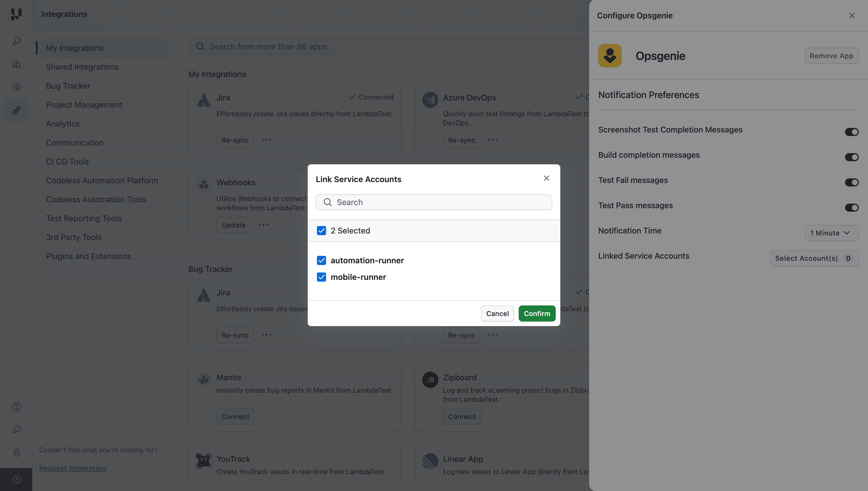Image resolution: width=868 pixels, height=491 pixels.
Task: Uncheck the mobile-runner service account
Action: (321, 277)
